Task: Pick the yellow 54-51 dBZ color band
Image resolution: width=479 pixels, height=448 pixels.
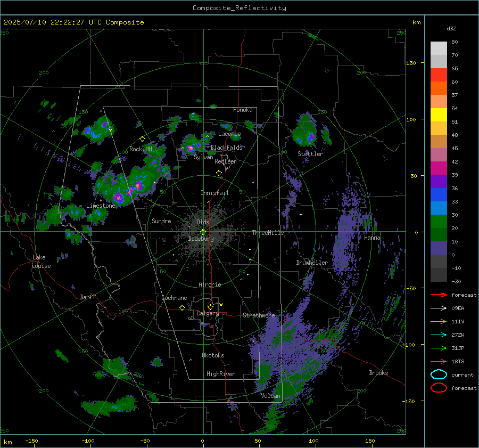Action: coord(439,115)
